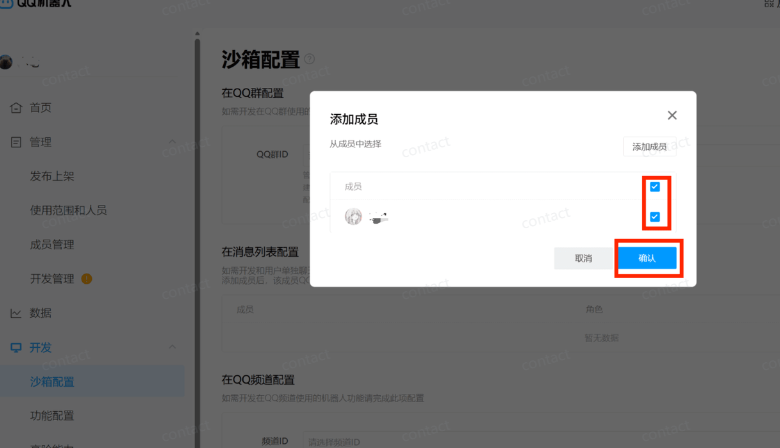This screenshot has height=448, width=780.
Task: Click the orange warning badge beside 开发管理
Action: tap(87, 279)
